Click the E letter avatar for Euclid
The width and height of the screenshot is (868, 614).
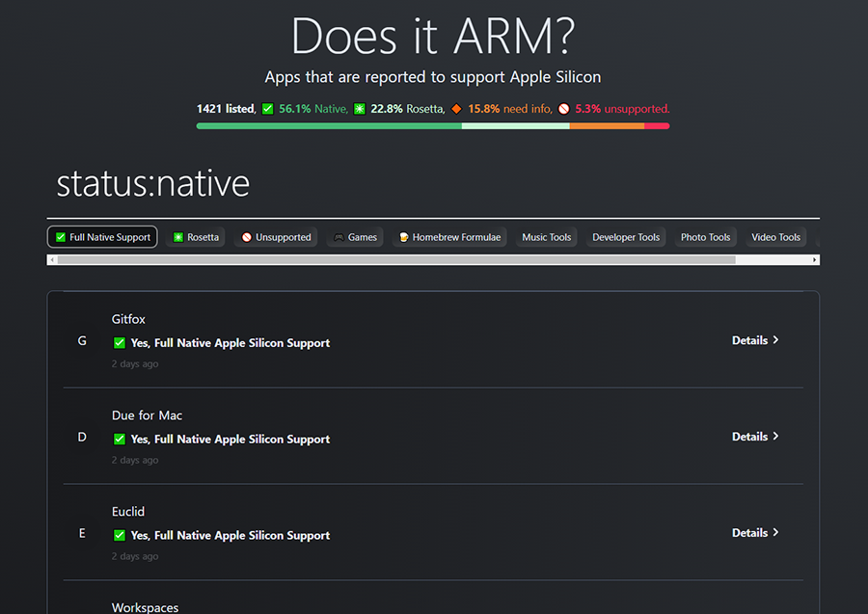pos(82,533)
